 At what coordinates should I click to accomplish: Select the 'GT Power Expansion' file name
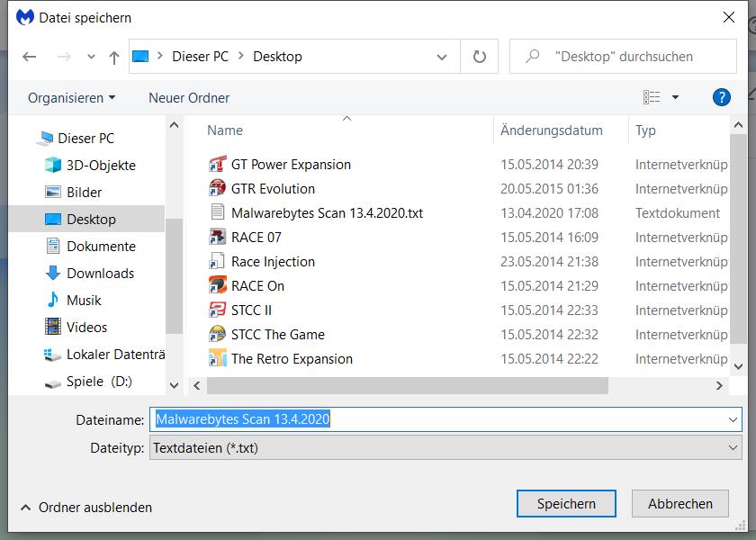click(x=291, y=165)
